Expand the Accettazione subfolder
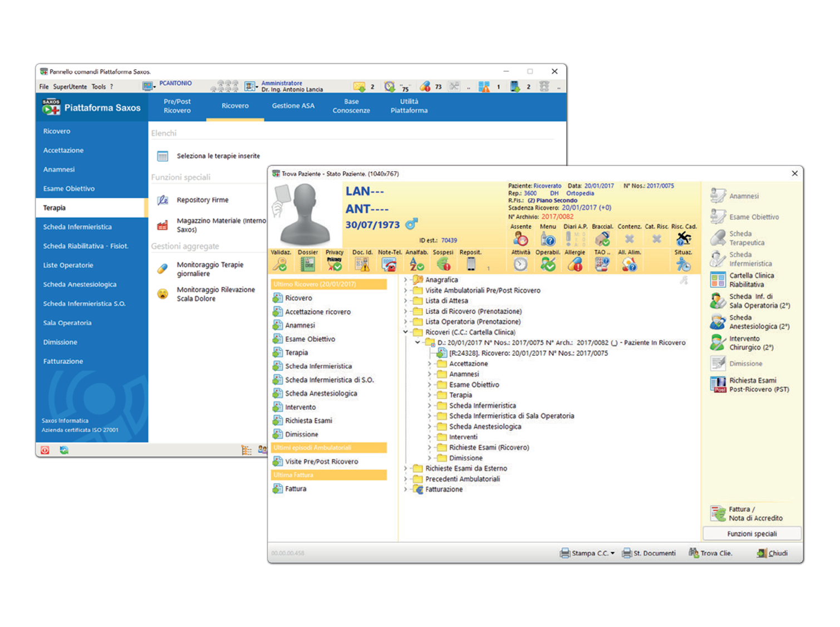Viewport: 840px width, 627px height. 429,364
